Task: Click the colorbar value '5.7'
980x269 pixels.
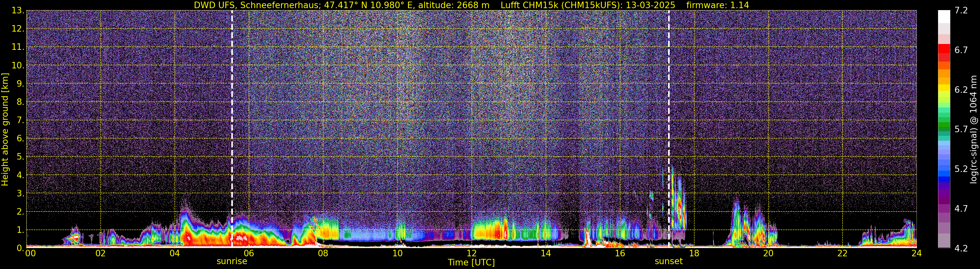Action: click(961, 130)
